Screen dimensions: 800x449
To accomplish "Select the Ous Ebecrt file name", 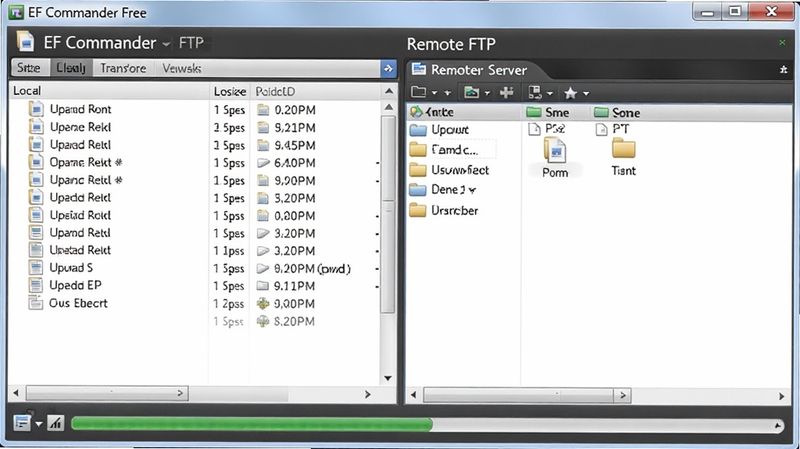I will pyautogui.click(x=78, y=303).
